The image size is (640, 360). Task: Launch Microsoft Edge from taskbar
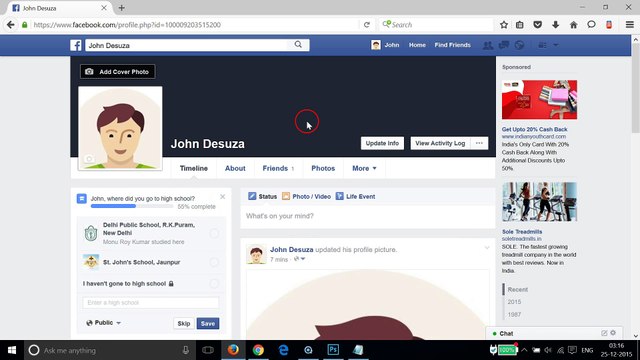(283, 350)
